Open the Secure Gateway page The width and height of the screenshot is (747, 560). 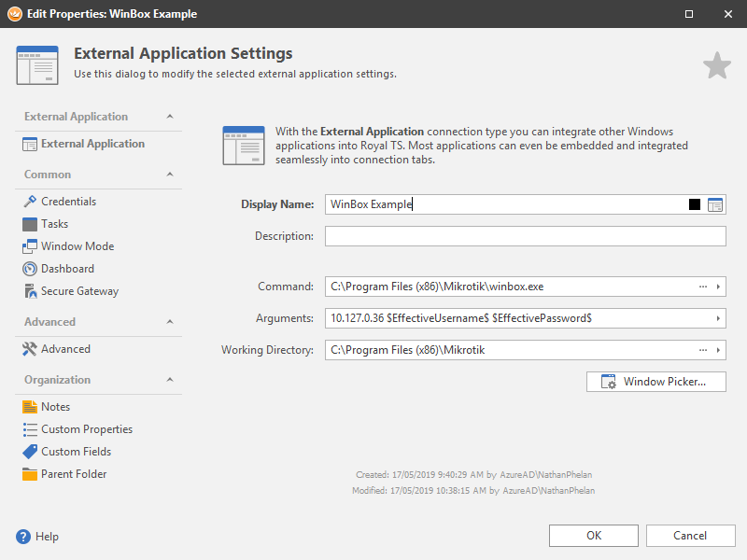click(79, 291)
